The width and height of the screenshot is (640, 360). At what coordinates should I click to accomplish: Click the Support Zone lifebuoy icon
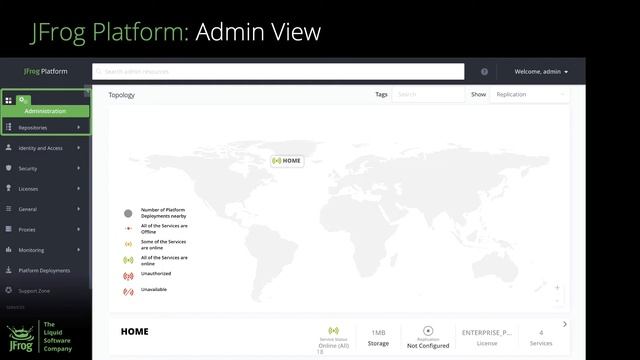tap(9, 290)
